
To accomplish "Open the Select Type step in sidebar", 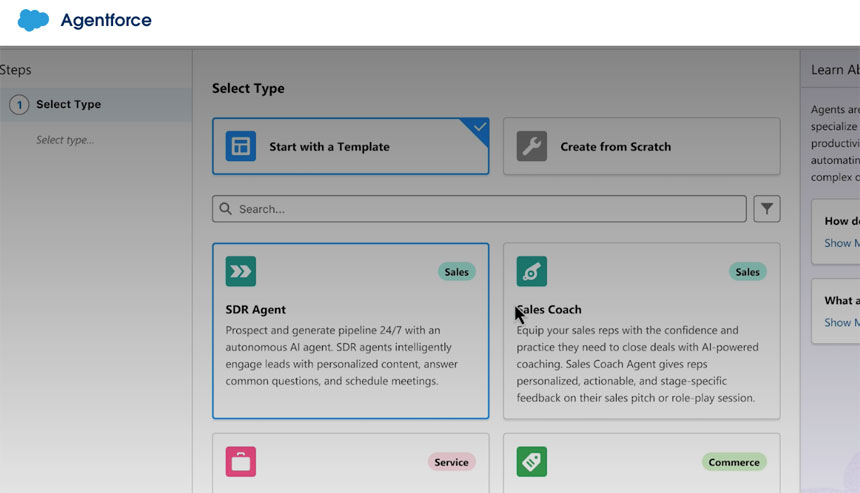I will coord(68,104).
